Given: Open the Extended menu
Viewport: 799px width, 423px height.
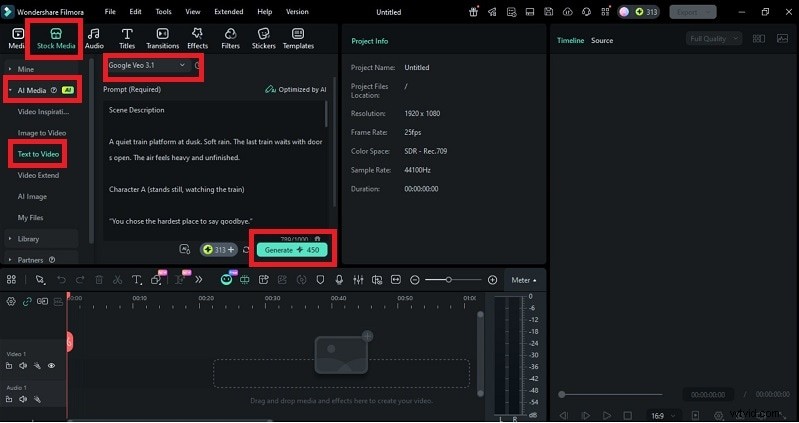Looking at the screenshot, I should pos(229,12).
